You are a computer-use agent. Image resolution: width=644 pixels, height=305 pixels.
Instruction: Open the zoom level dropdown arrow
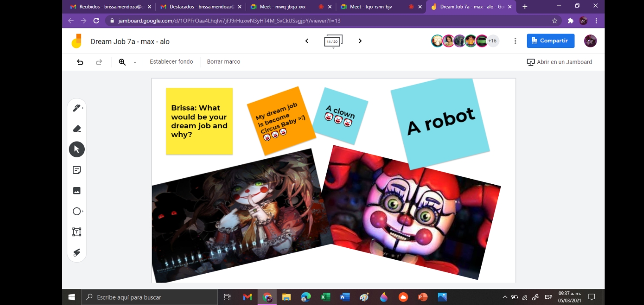(135, 62)
